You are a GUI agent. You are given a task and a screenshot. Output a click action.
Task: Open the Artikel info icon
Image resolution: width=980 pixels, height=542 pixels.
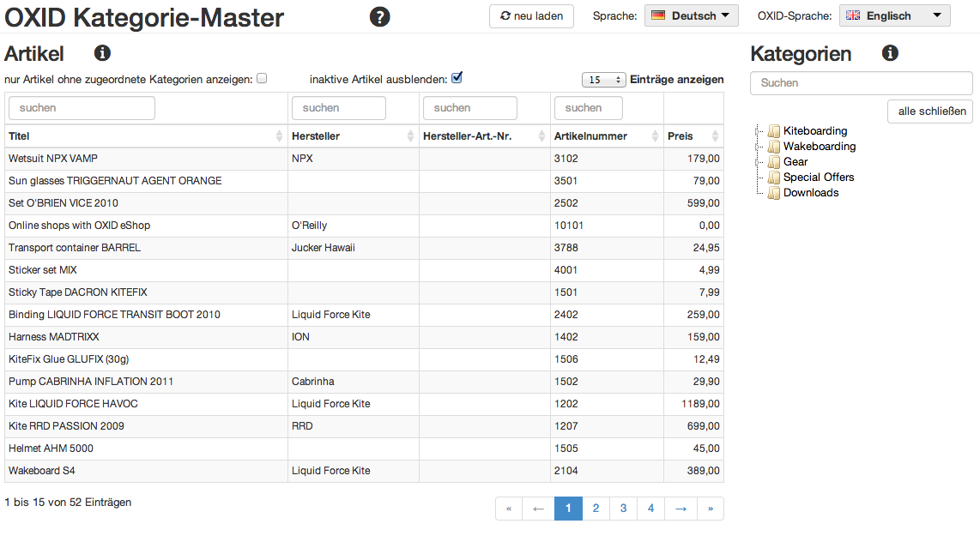[102, 54]
